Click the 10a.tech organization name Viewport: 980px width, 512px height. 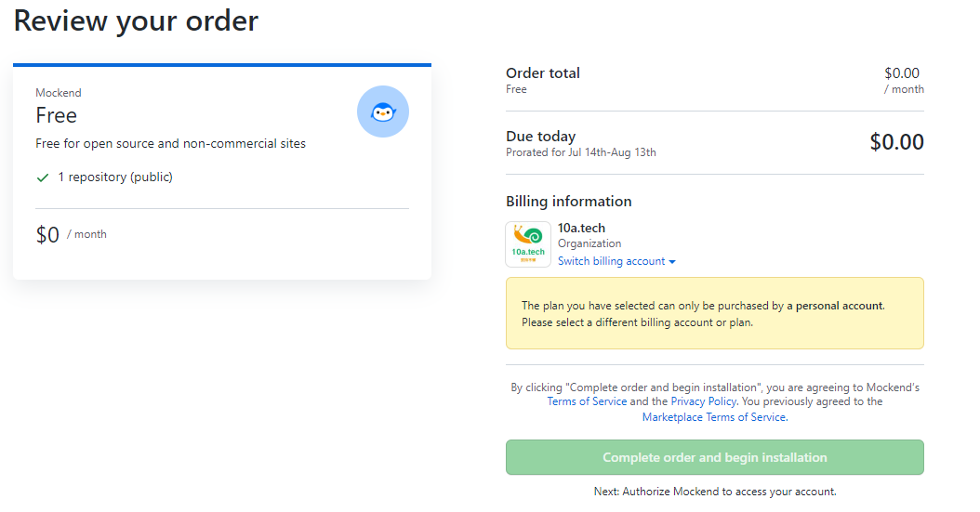[581, 228]
